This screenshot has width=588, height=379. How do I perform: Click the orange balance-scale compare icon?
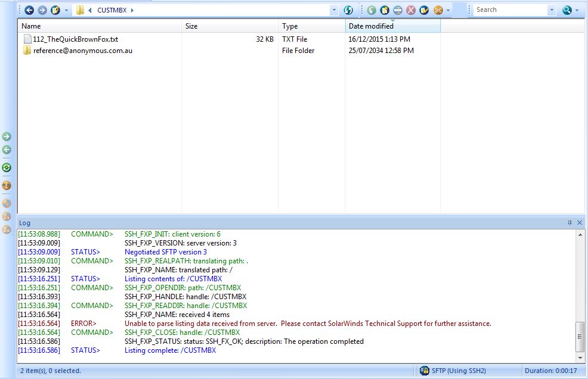[7, 185]
